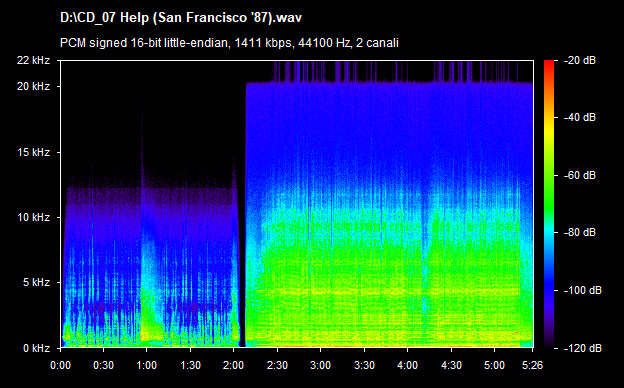Select the 5:26 end time marker

click(532, 365)
